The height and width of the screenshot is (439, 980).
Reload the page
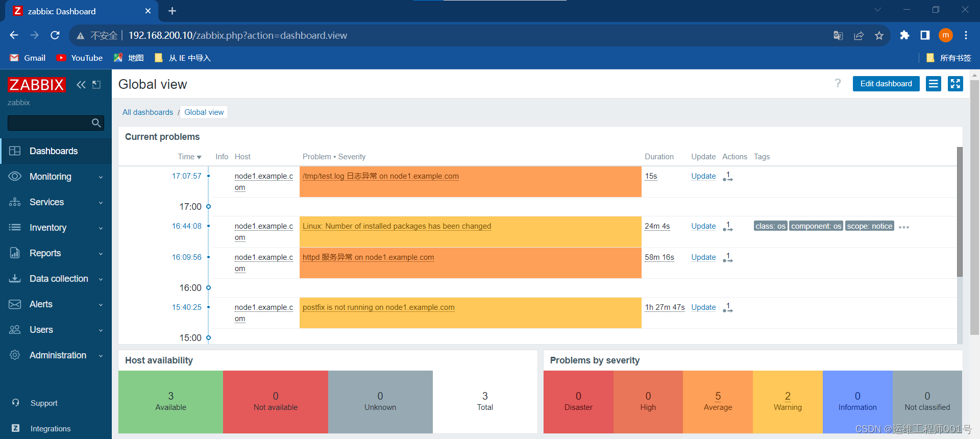coord(55,35)
